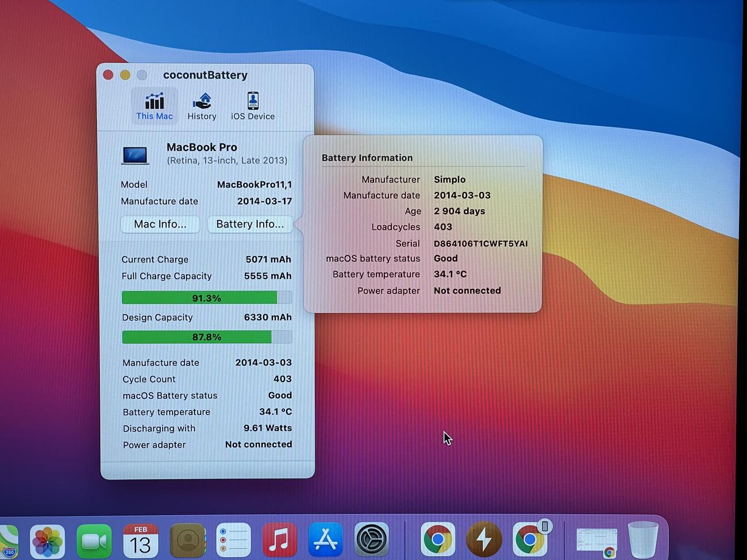Click the Mac manufacture date 2014-03-17
Screen dimensions: 747x560
(265, 201)
